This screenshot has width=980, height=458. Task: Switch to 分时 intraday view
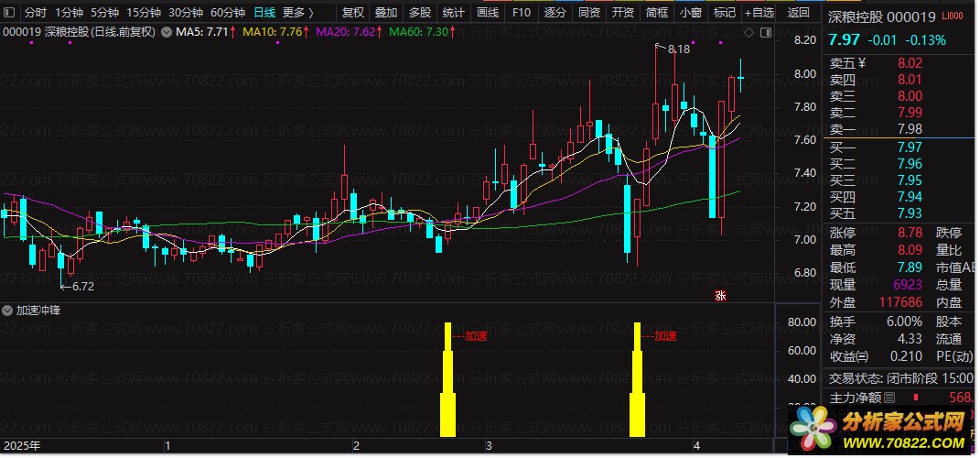pyautogui.click(x=36, y=12)
